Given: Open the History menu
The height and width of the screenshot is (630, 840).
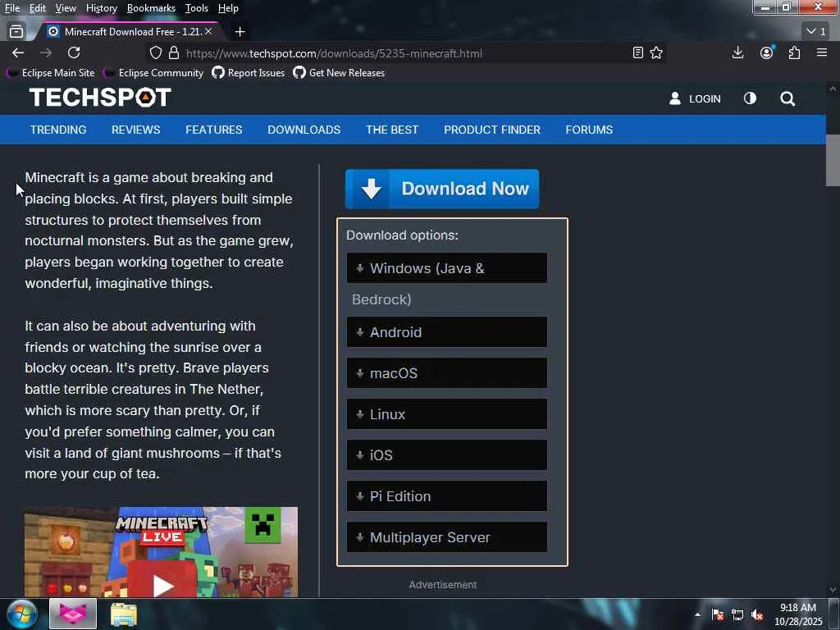Looking at the screenshot, I should pos(101,8).
